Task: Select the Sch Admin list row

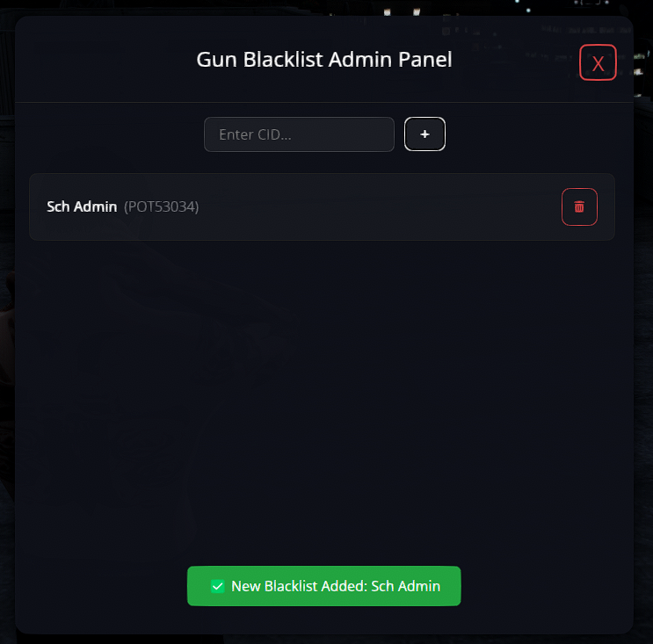Action: pyautogui.click(x=322, y=206)
